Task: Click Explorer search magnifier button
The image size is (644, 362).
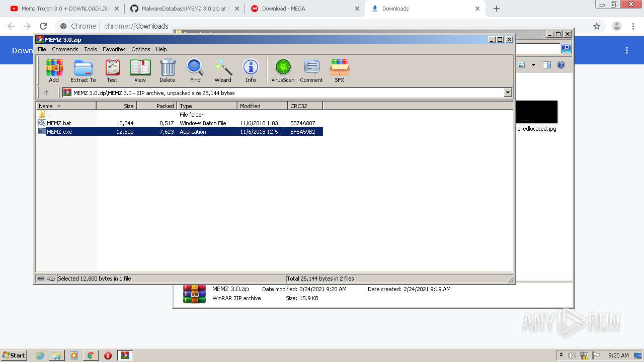Action: coord(566,48)
